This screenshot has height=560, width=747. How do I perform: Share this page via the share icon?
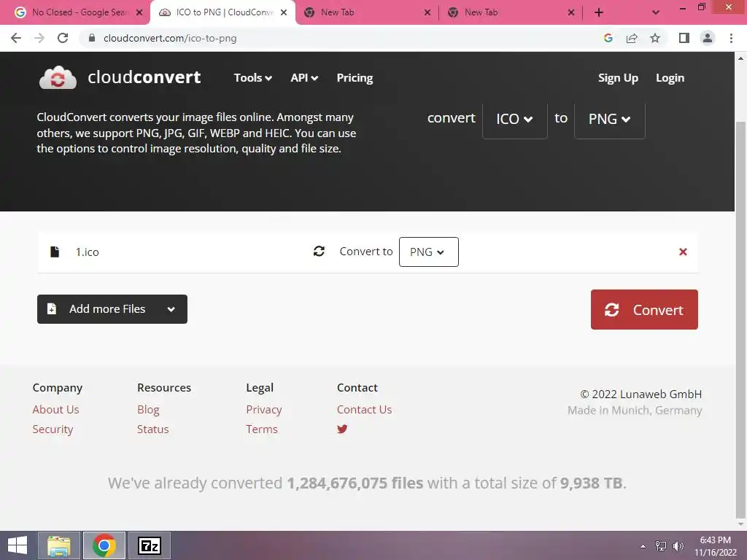point(632,38)
